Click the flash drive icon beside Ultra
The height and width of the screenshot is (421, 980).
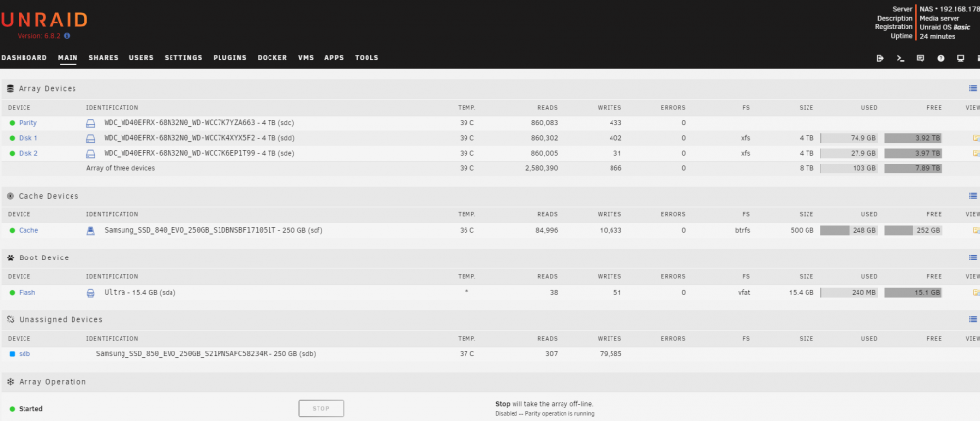pyautogui.click(x=90, y=293)
